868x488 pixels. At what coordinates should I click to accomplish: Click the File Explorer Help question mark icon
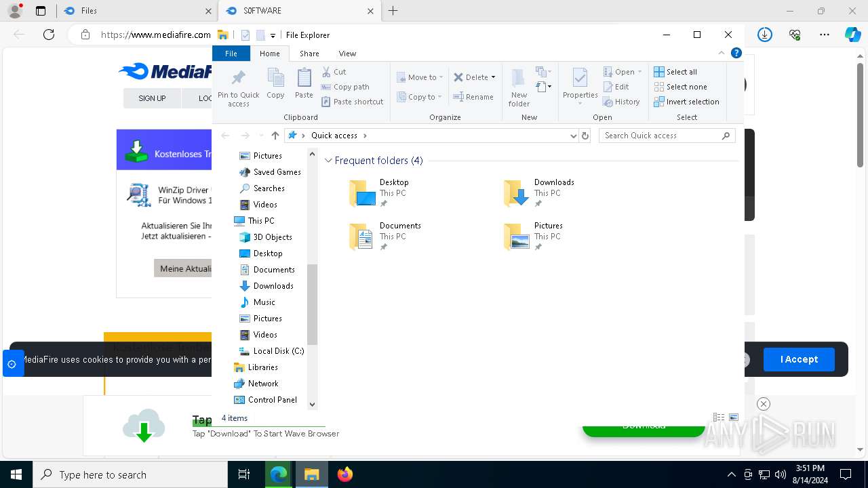tap(736, 53)
